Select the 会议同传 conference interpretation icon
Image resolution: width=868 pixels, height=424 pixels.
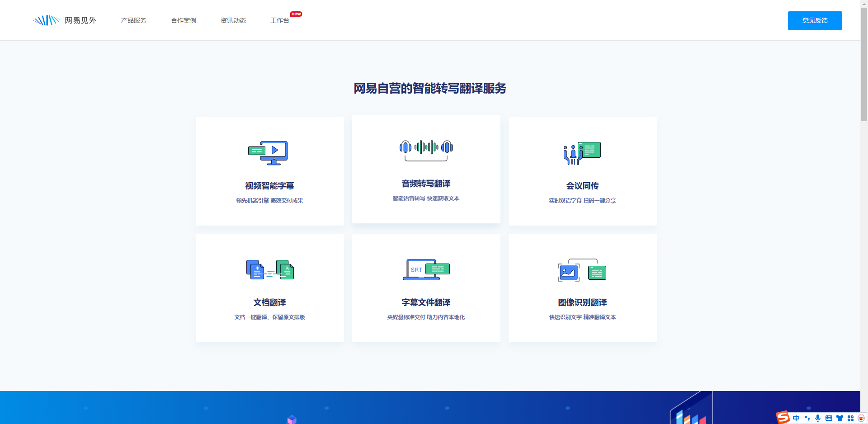coord(582,152)
